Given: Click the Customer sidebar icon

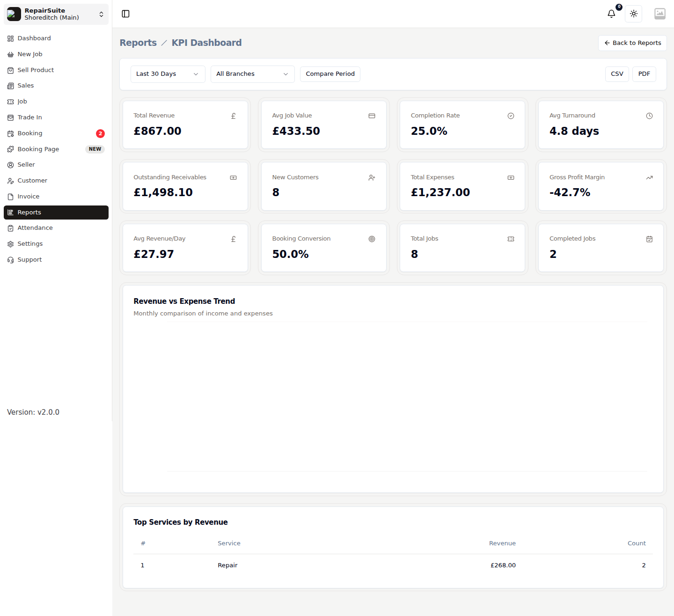Looking at the screenshot, I should coord(11,181).
